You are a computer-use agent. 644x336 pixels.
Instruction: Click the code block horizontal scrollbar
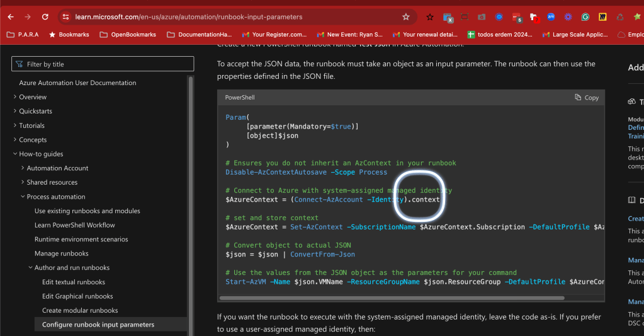(x=392, y=298)
